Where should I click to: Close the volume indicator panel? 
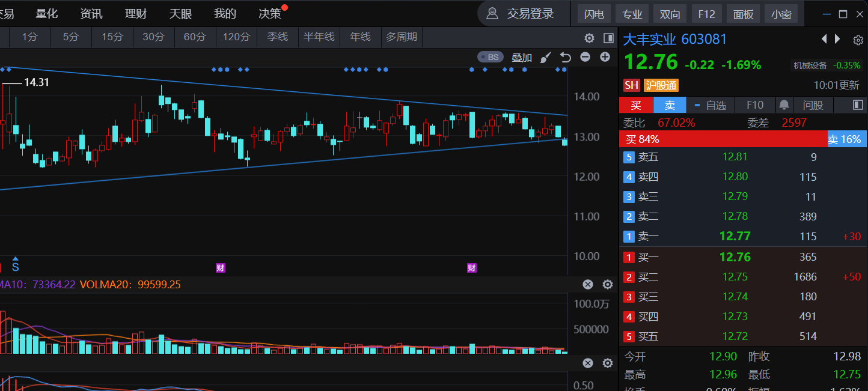588,285
